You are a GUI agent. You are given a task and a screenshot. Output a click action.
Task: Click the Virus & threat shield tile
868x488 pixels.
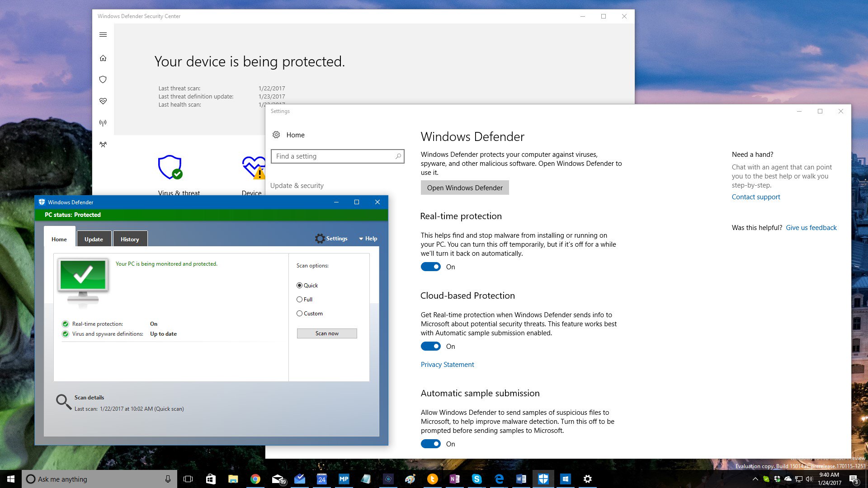[x=170, y=168]
